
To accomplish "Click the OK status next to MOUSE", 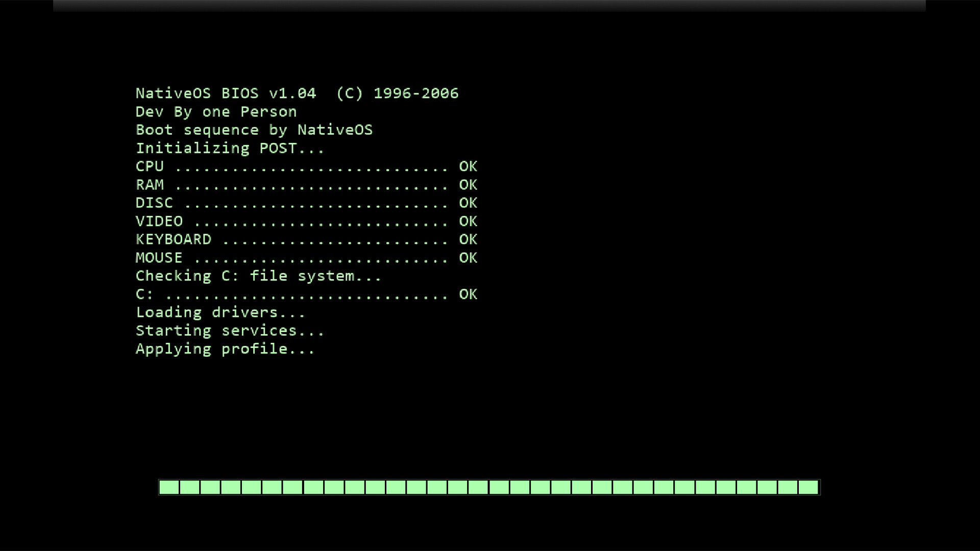I will pyautogui.click(x=467, y=258).
